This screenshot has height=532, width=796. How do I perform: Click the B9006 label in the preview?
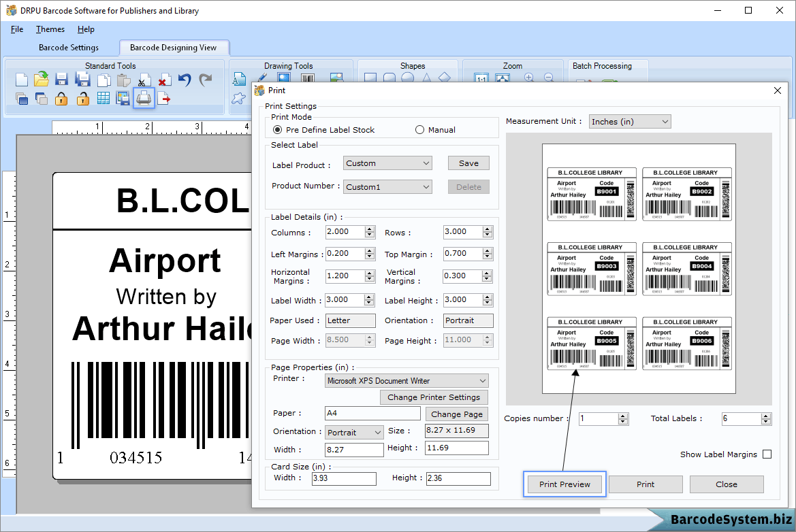pos(687,344)
